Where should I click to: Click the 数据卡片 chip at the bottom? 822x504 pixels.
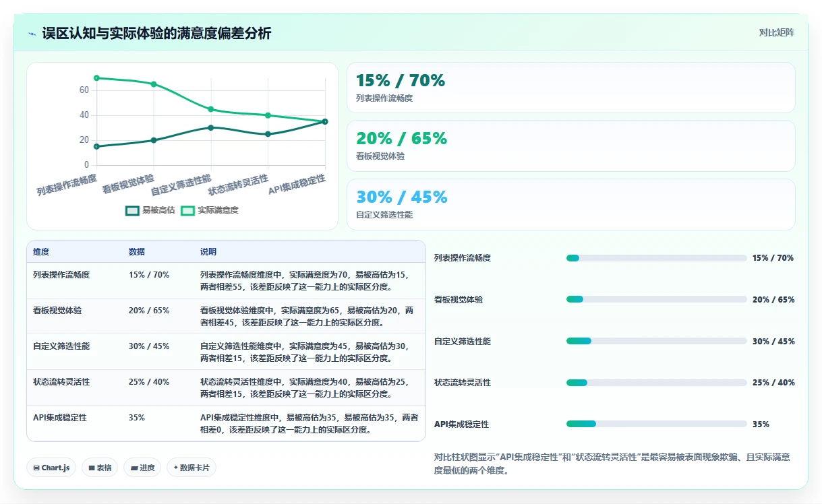[192, 468]
